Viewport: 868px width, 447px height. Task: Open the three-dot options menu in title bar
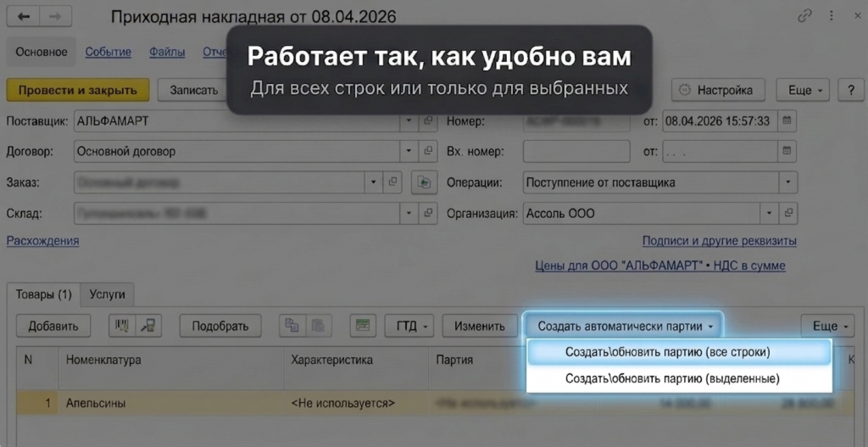pos(832,16)
